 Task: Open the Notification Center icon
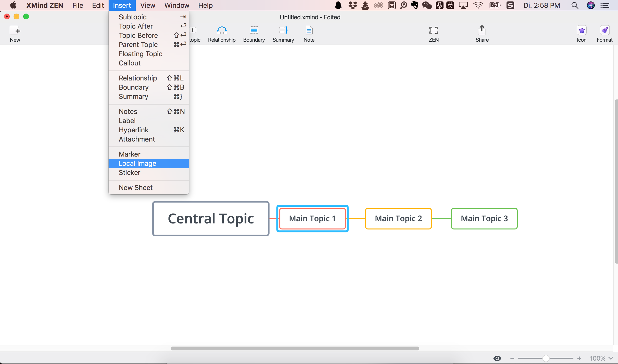pyautogui.click(x=605, y=5)
